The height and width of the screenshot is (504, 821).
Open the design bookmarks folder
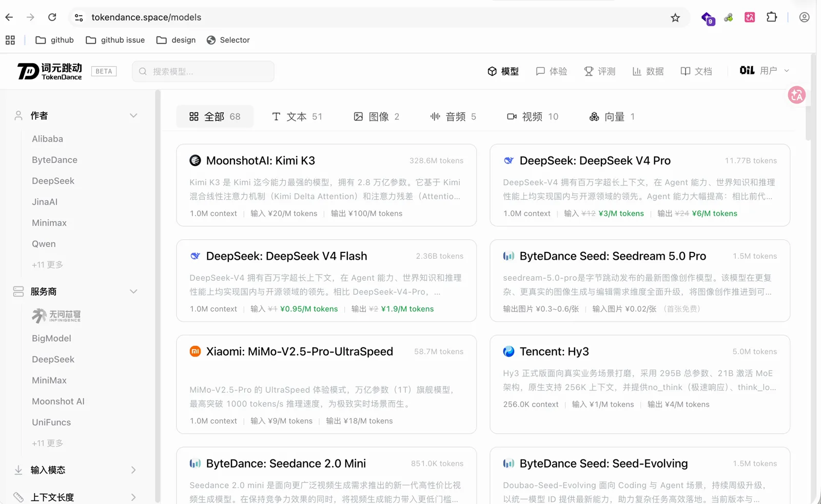[176, 40]
